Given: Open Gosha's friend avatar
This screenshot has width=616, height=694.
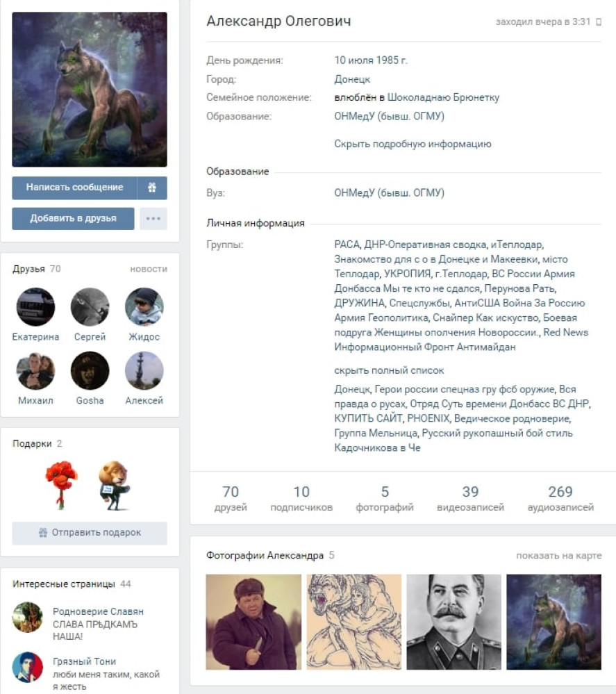Looking at the screenshot, I should click(90, 370).
